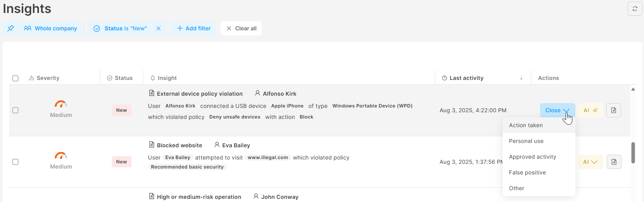Choose Other from the Close menu
The image size is (644, 202).
pos(539,188)
